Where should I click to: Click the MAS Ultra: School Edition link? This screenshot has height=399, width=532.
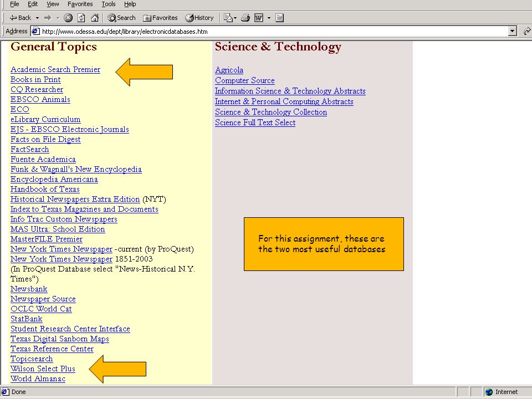(58, 229)
